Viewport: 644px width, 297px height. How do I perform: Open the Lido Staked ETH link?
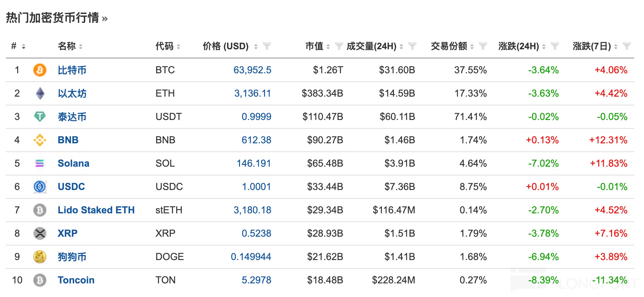coord(96,210)
